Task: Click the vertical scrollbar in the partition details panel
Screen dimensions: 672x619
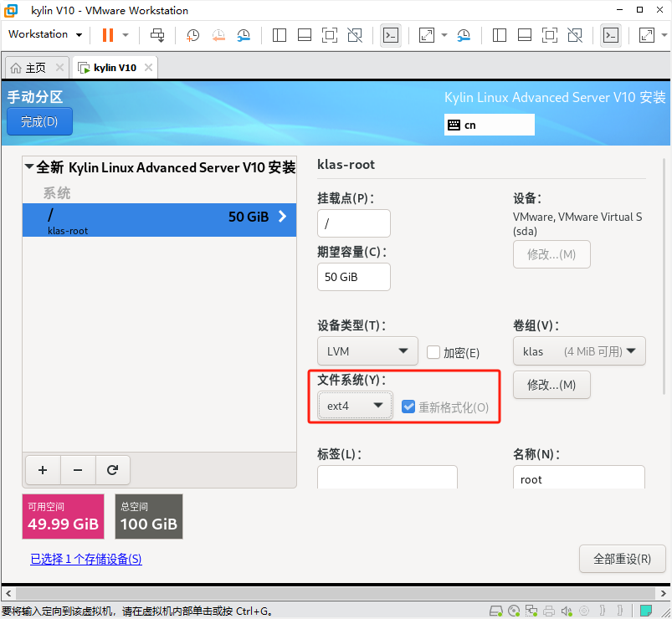Action: [x=664, y=276]
